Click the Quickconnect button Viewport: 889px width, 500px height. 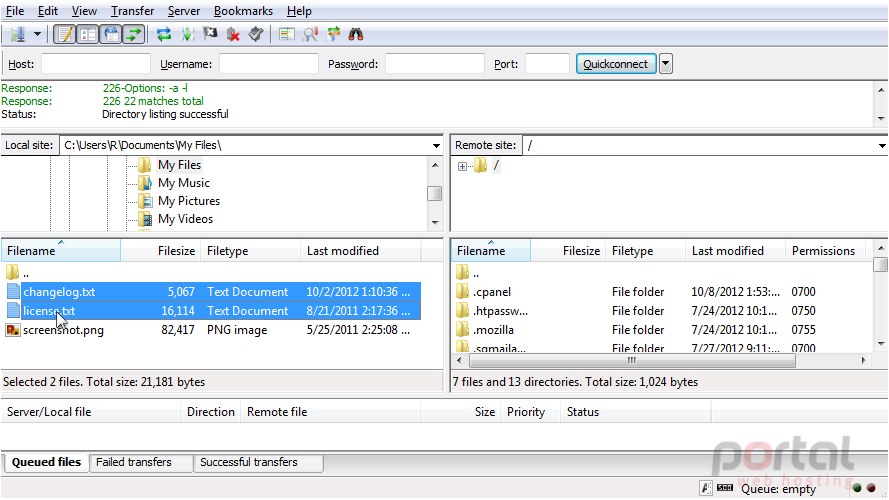pyautogui.click(x=616, y=64)
